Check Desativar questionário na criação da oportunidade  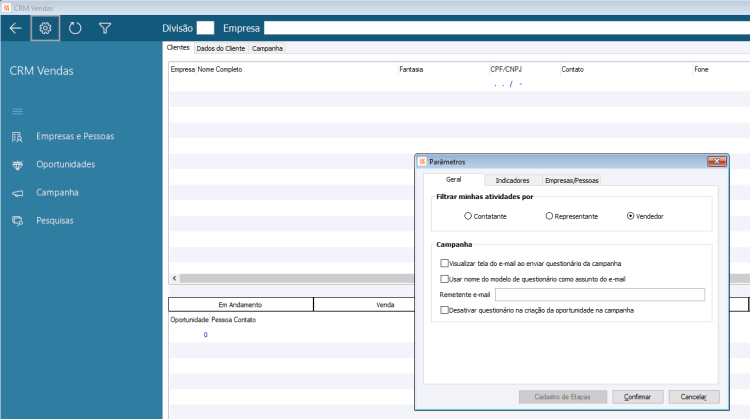[444, 310]
